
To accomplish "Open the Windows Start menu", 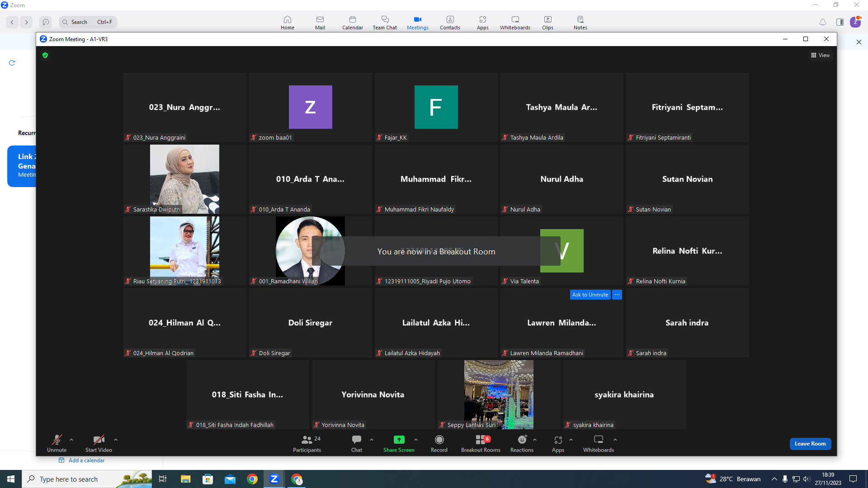I will click(11, 479).
